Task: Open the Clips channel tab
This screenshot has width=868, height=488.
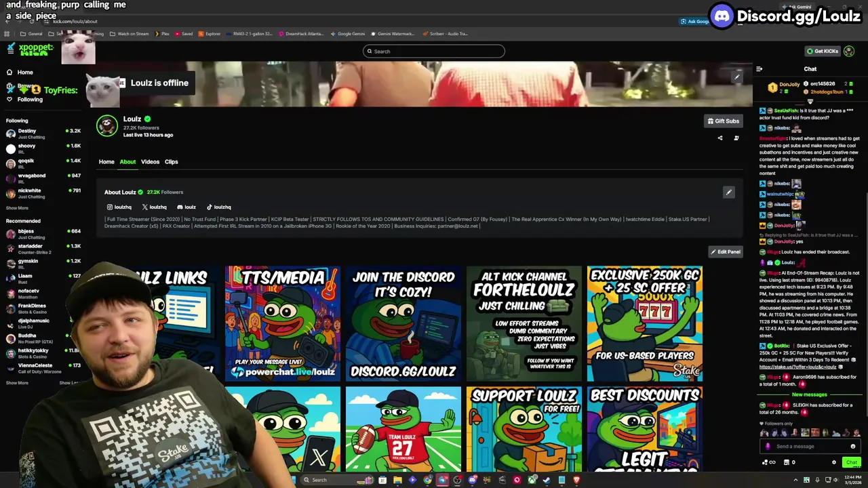Action: [171, 162]
